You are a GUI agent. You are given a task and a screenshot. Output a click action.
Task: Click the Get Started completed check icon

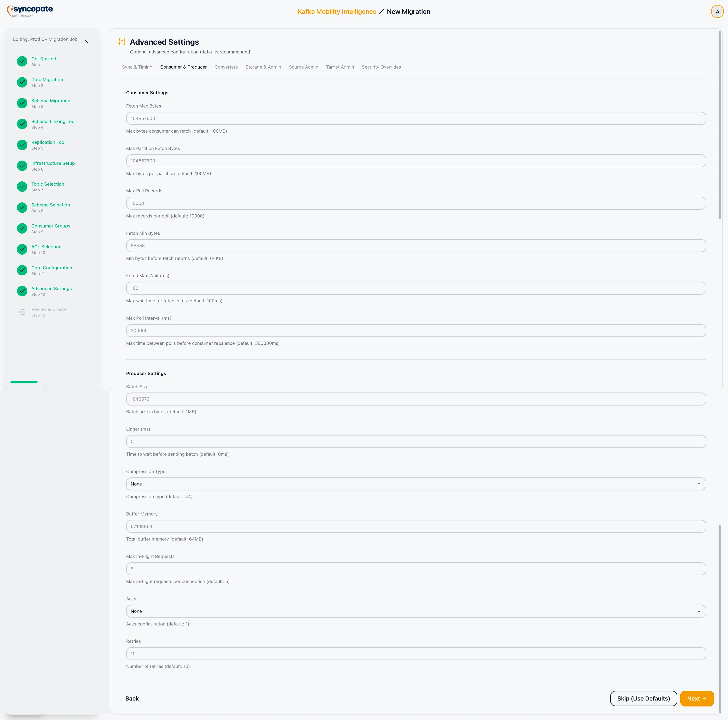coord(22,61)
